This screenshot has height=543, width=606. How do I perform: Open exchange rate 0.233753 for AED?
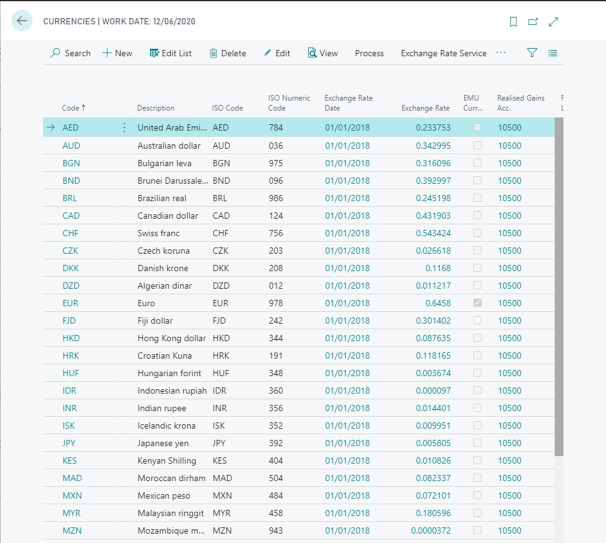click(x=433, y=128)
